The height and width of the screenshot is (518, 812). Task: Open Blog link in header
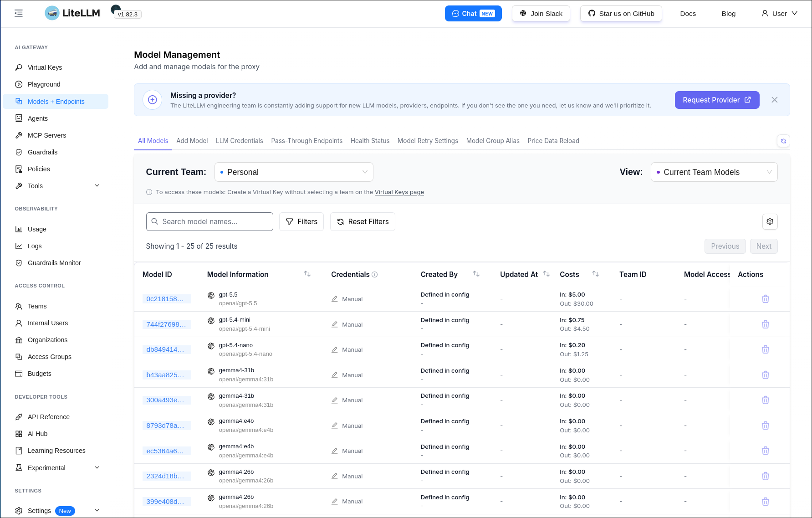[729, 14]
